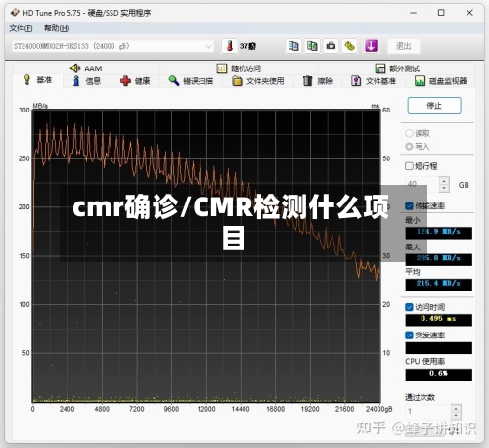Toggle the 访问时间 access time checkbox

pyautogui.click(x=409, y=307)
